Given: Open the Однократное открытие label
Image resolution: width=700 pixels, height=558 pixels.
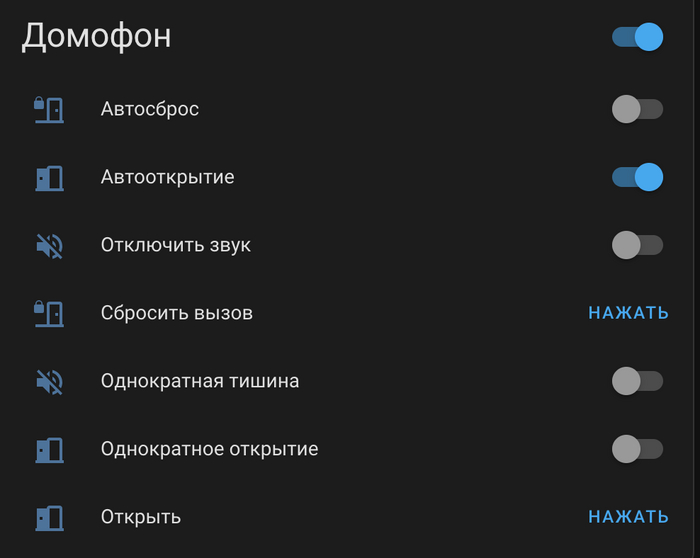Looking at the screenshot, I should (x=209, y=449).
